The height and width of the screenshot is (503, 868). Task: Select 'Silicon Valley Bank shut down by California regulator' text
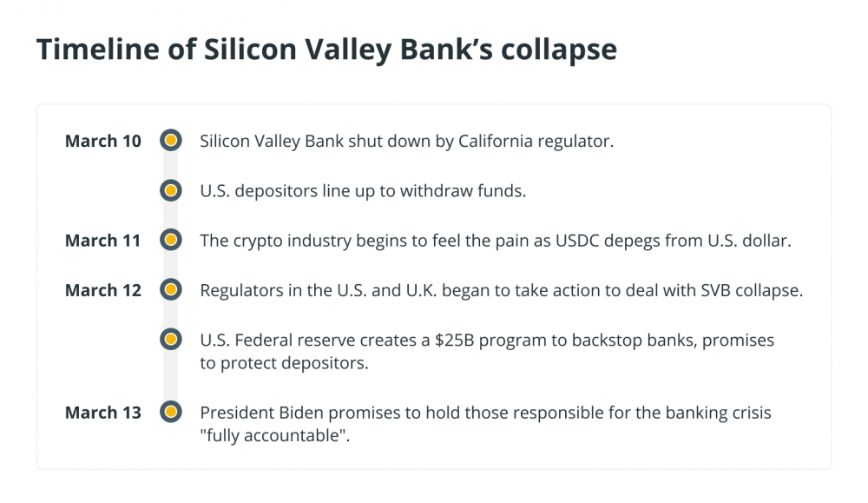tap(407, 142)
